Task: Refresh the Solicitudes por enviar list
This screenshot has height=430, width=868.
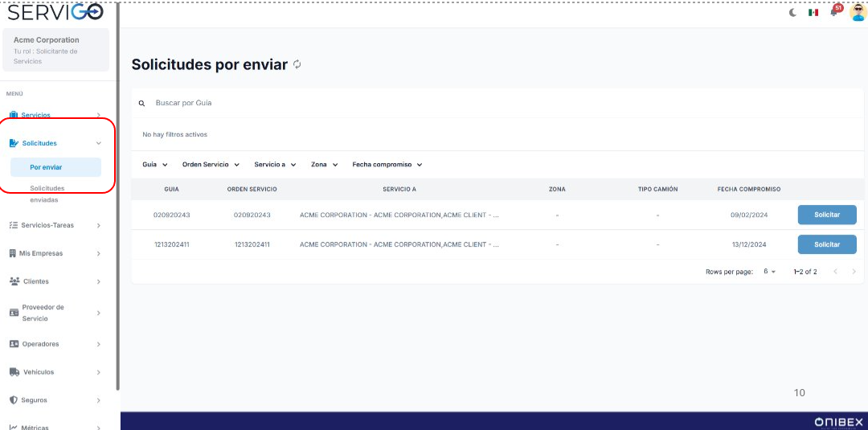Action: point(297,64)
